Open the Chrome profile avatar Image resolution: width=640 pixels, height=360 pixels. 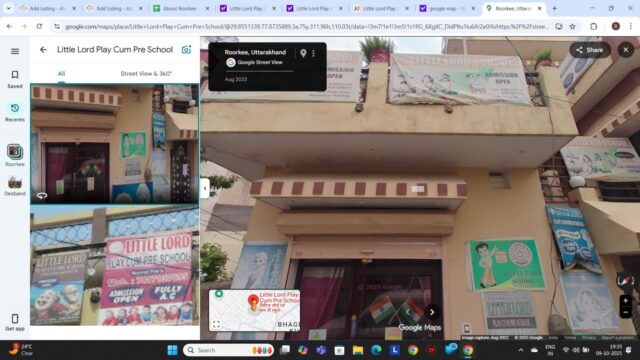click(616, 27)
